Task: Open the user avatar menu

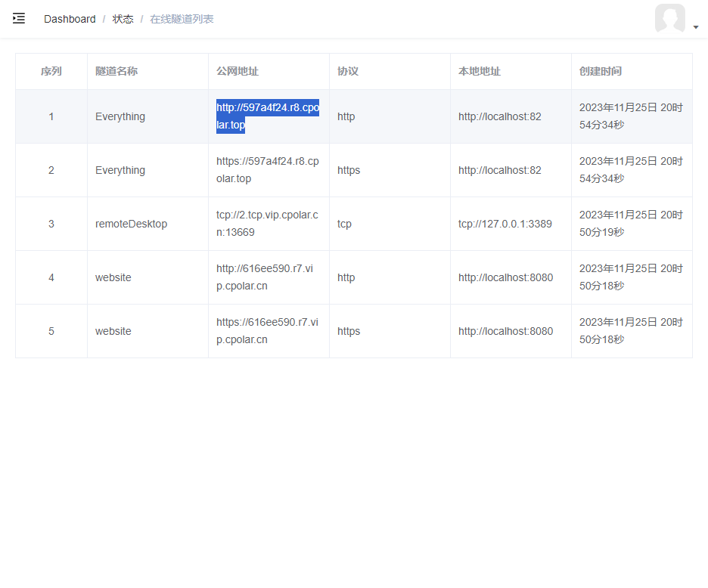Action: [670, 18]
